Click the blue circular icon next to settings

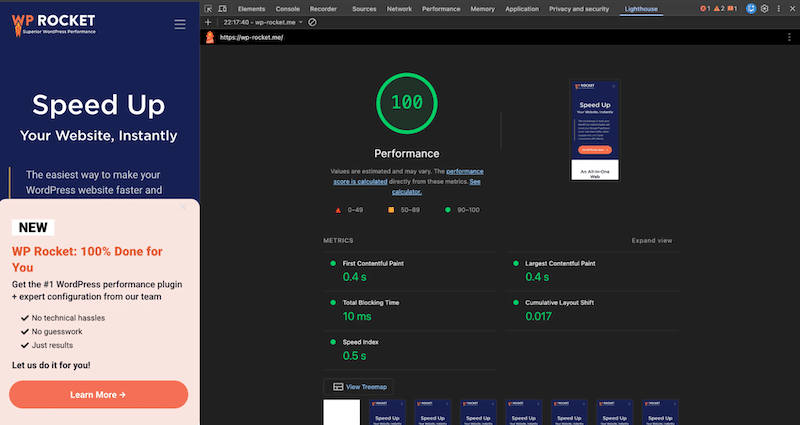tap(751, 9)
